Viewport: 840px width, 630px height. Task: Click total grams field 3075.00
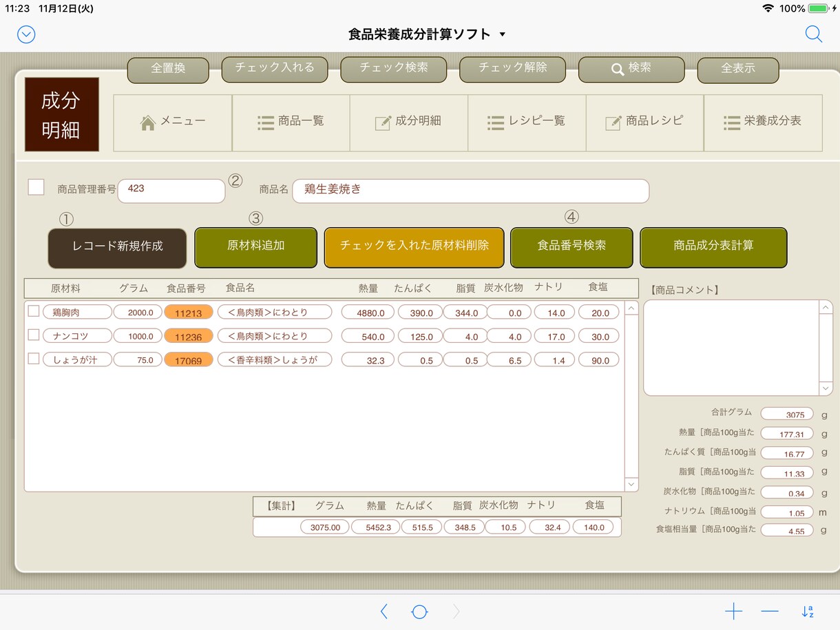pyautogui.click(x=324, y=527)
